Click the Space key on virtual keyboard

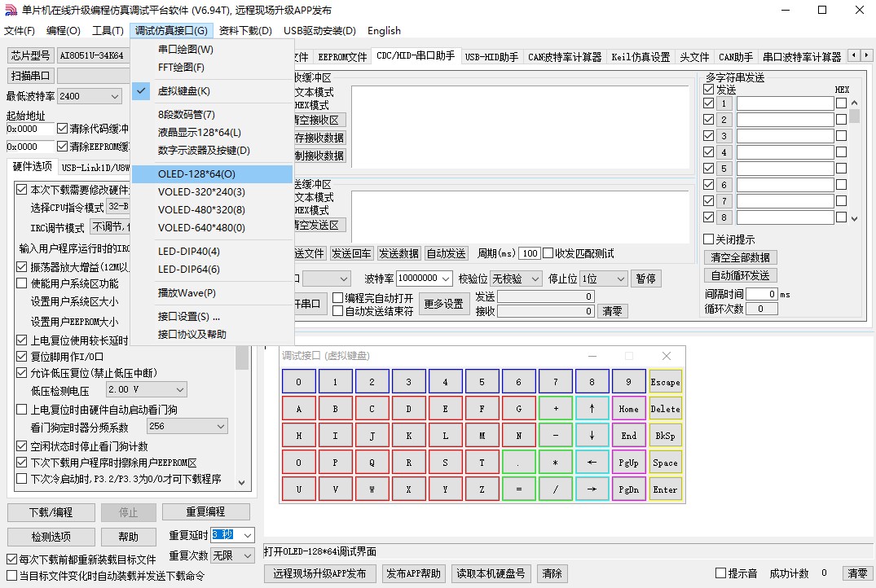665,463
